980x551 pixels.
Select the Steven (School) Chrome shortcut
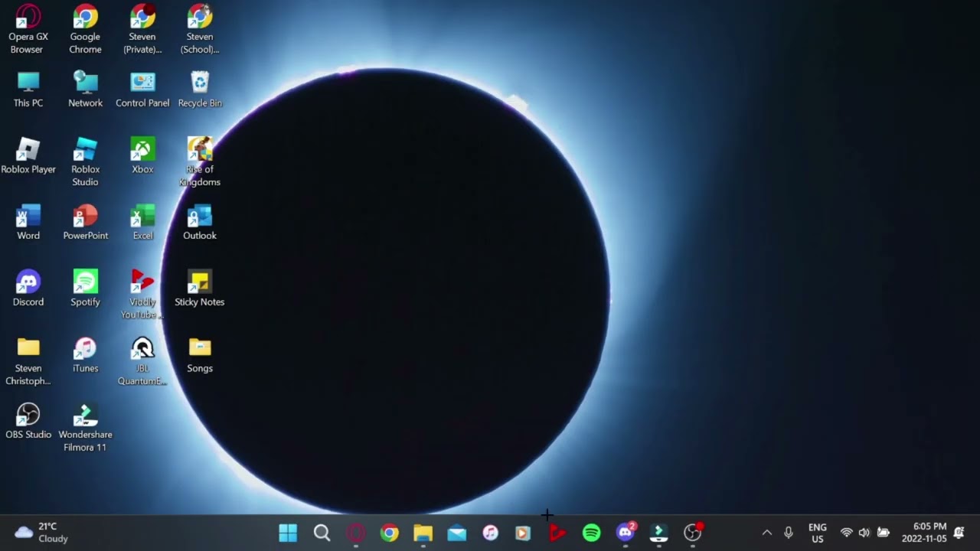coord(200,29)
